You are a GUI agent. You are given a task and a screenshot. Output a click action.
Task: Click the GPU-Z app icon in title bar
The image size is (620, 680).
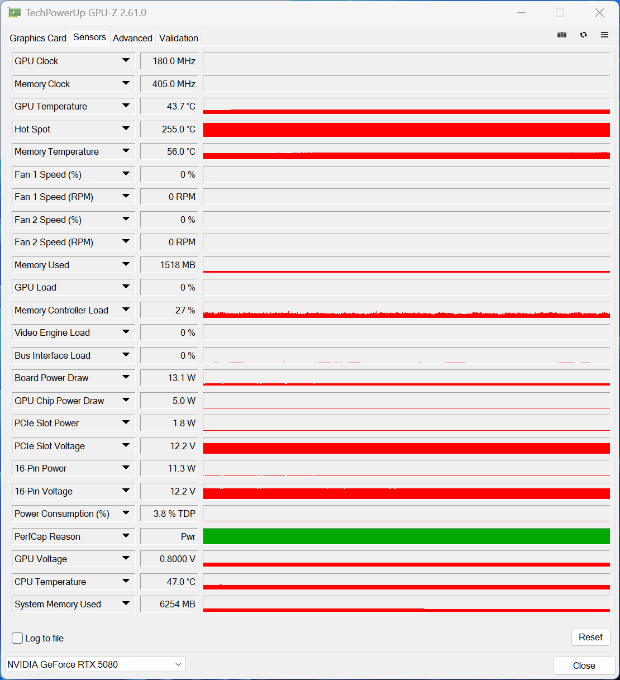click(x=14, y=13)
